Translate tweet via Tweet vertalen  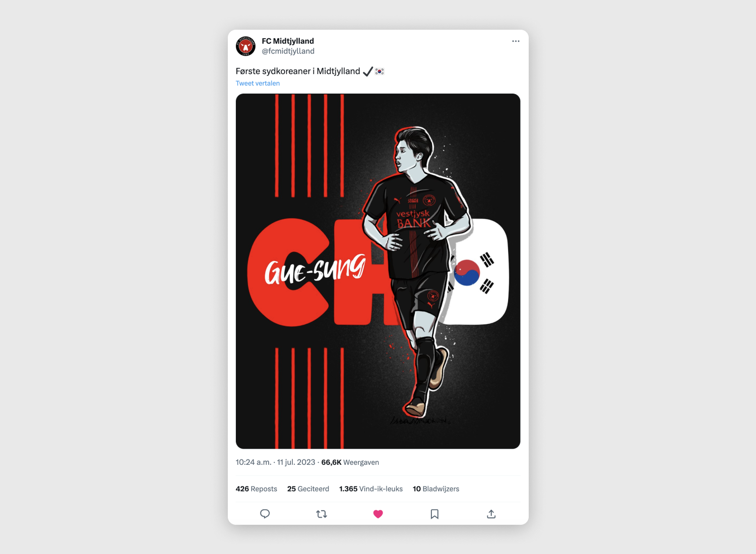tap(258, 83)
